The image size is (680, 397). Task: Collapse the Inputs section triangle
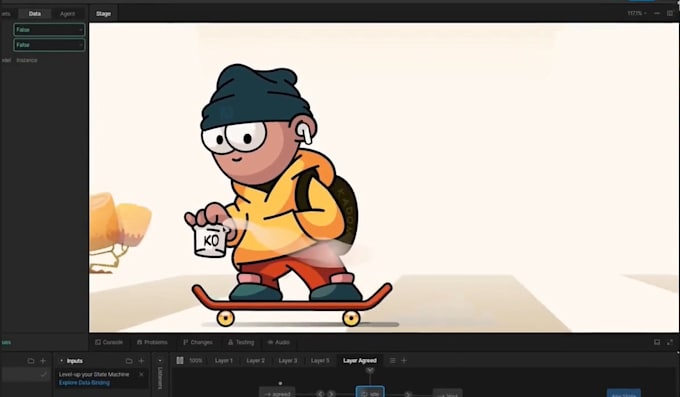61,361
